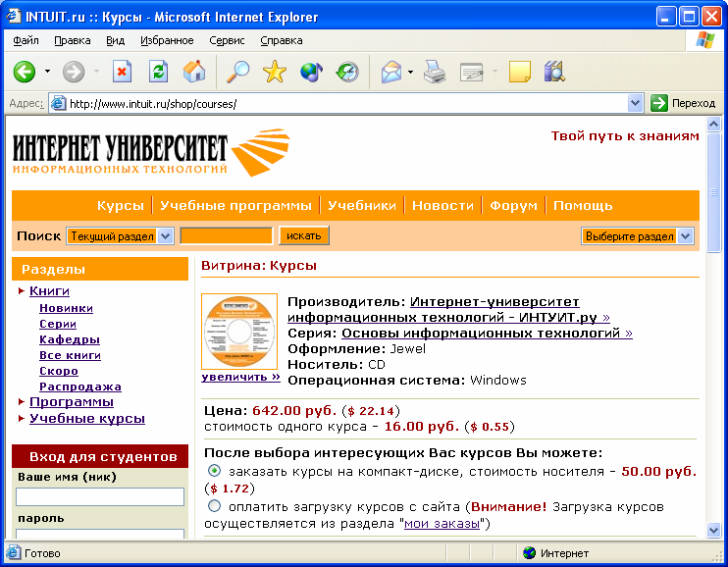Expand the Учебные курсы section arrow
Viewport: 728px width, 567px height.
click(22, 419)
